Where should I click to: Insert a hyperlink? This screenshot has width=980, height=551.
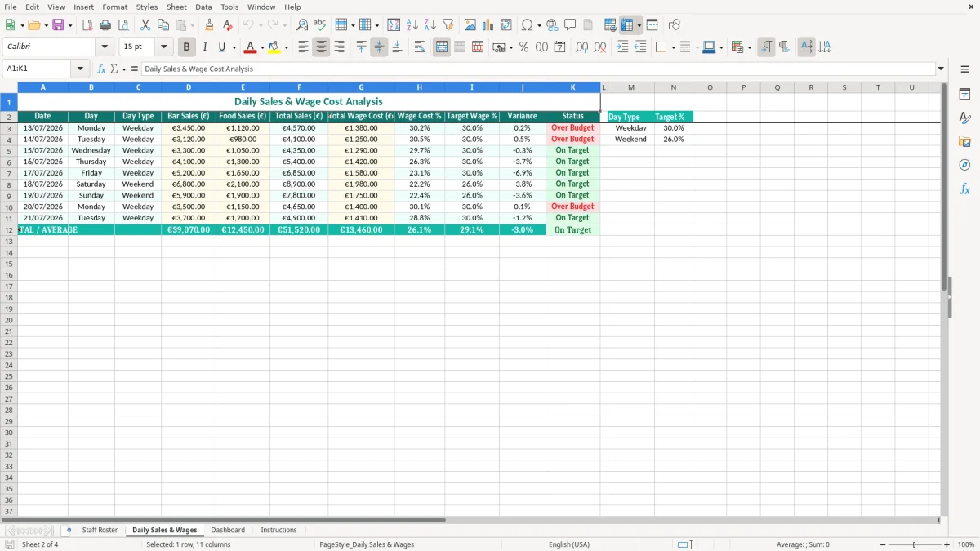(x=552, y=25)
